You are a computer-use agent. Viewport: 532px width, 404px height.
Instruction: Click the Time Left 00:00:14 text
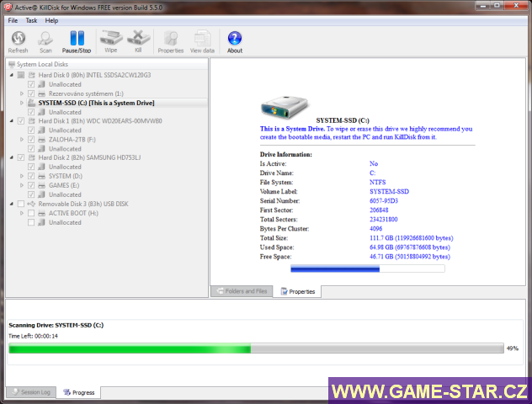pos(34,336)
